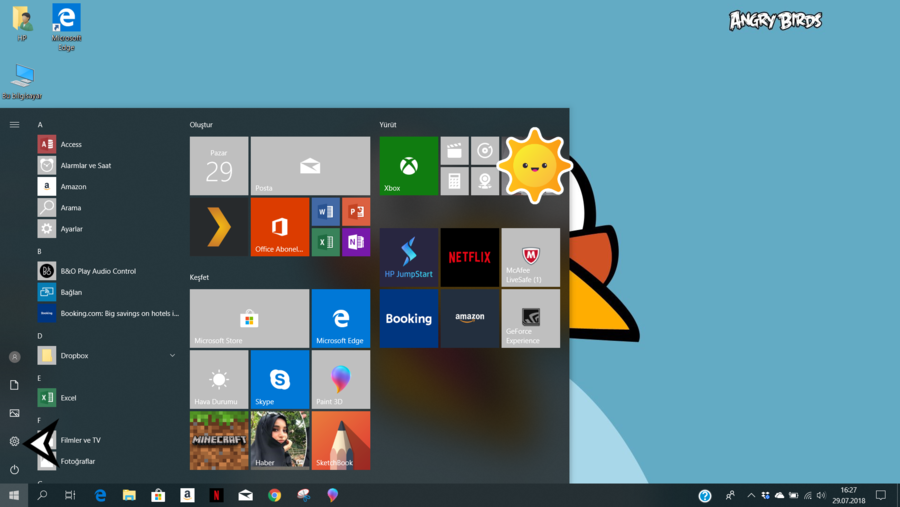
Task: Open the Skype tile
Action: (280, 380)
